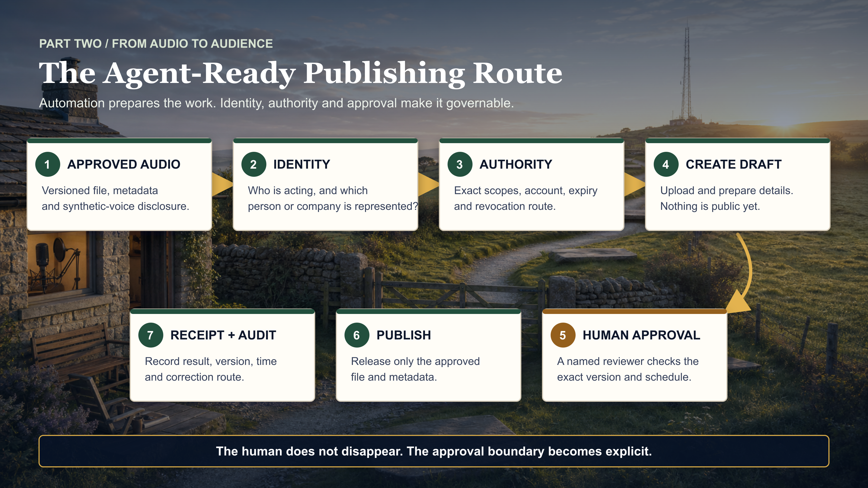Click the number 3 circle badge

pyautogui.click(x=460, y=164)
